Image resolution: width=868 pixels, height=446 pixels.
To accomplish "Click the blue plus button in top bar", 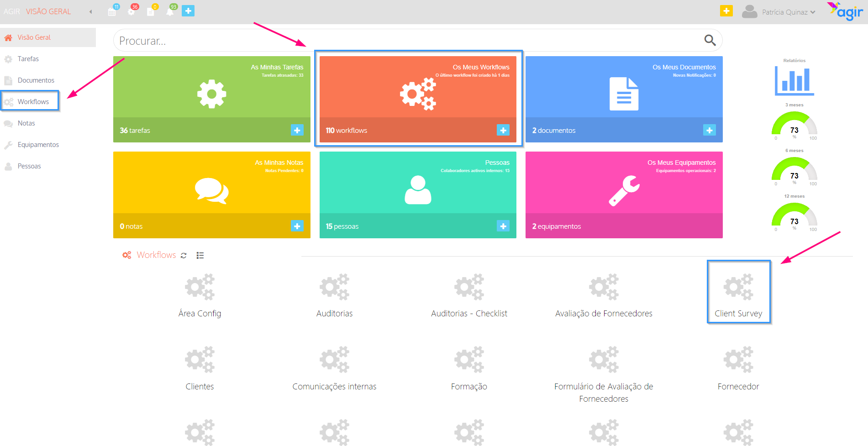I will [188, 11].
